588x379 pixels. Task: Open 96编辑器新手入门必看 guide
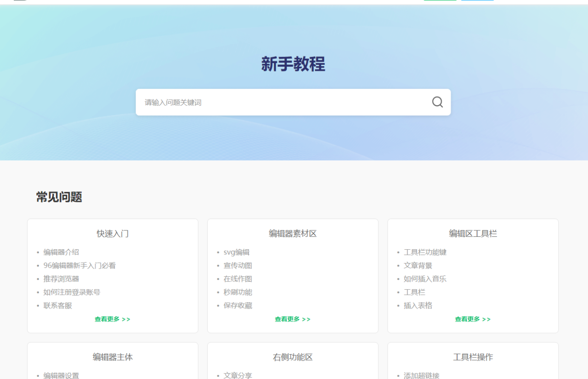click(x=79, y=265)
